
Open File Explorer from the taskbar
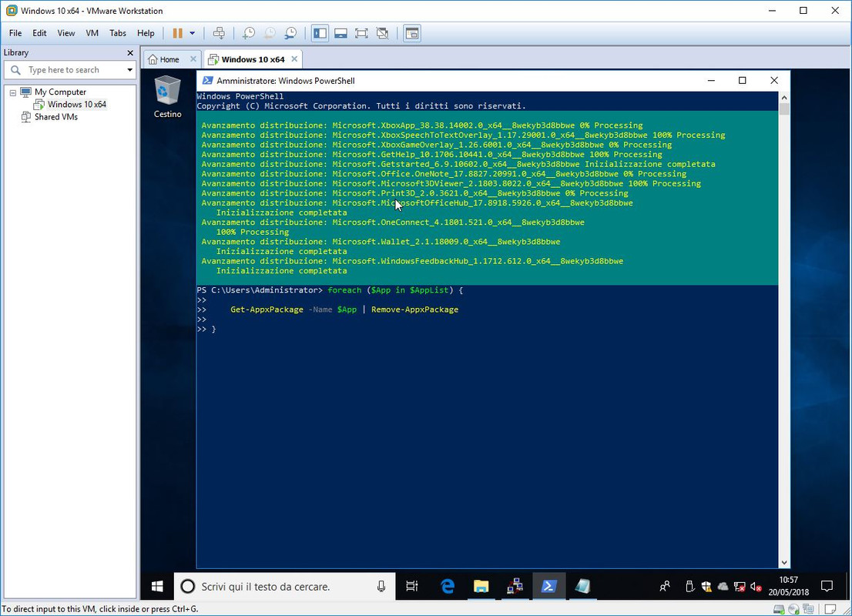[x=481, y=586]
